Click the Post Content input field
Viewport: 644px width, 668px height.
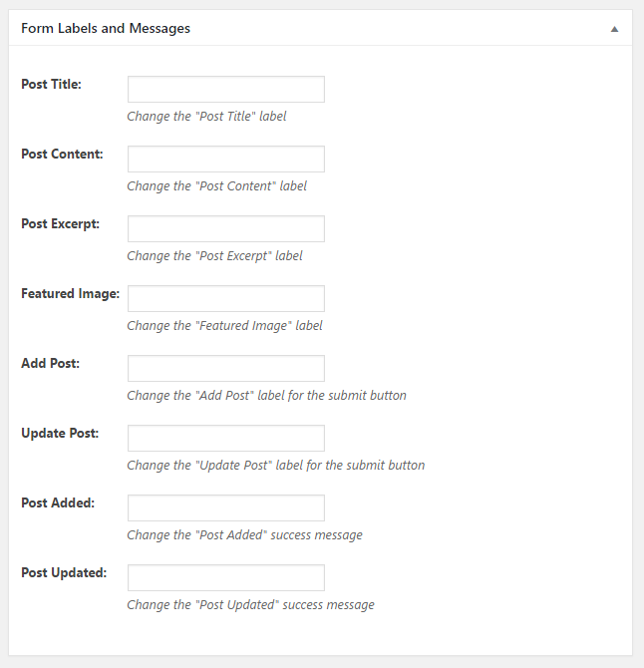click(x=226, y=159)
